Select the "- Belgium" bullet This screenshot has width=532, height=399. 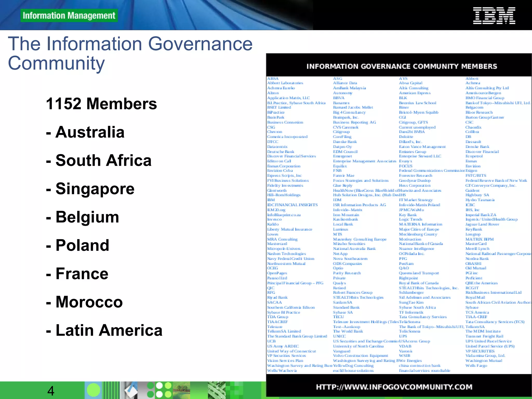[82, 217]
